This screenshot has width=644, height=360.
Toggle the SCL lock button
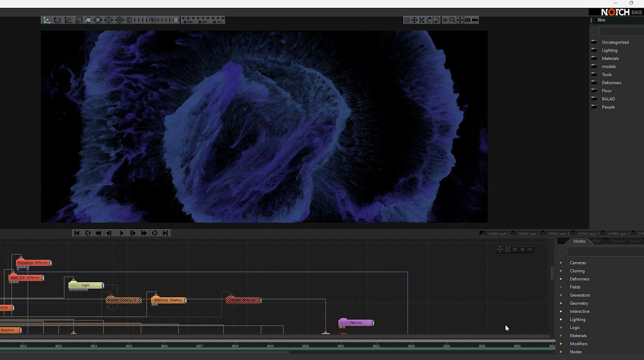pyautogui.click(x=218, y=20)
